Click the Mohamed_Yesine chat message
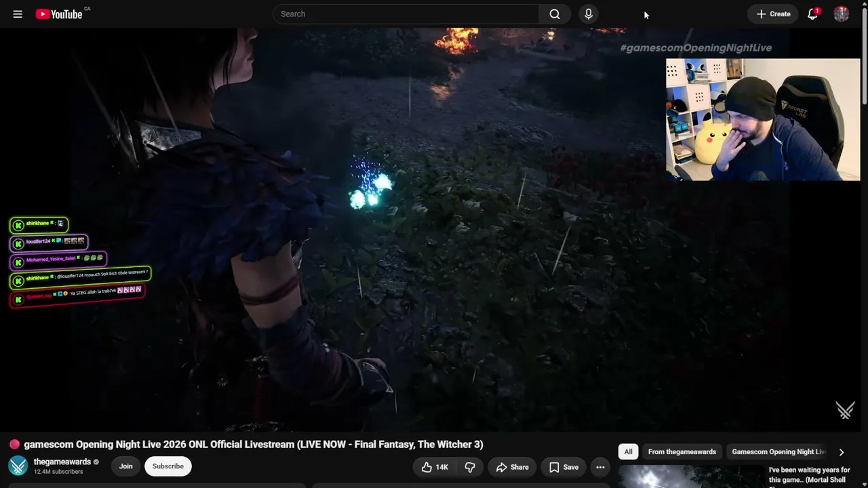This screenshot has width=868, height=488. tap(58, 260)
